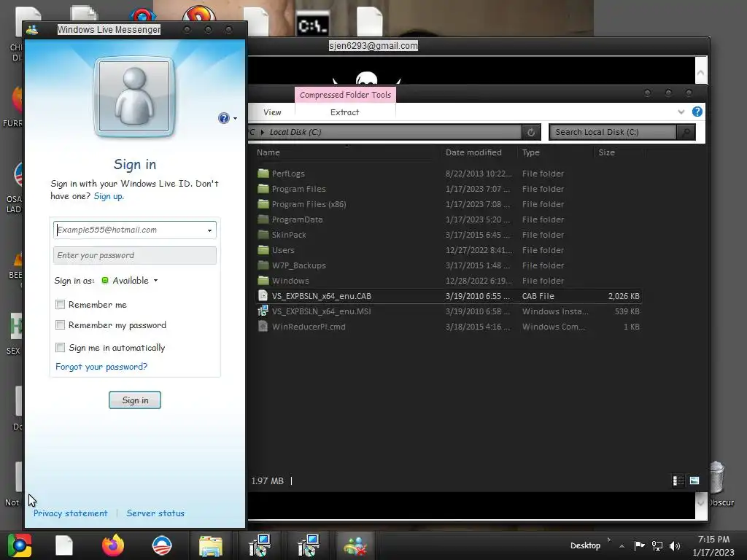Select the PerfLogs folder icon
Screen dimensions: 747x560
(x=263, y=174)
